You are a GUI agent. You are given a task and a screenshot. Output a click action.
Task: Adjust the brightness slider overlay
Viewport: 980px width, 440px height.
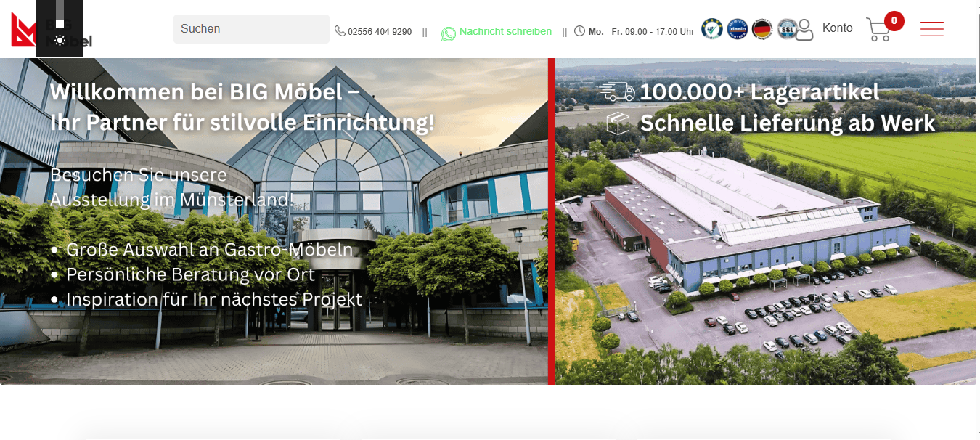point(60,15)
